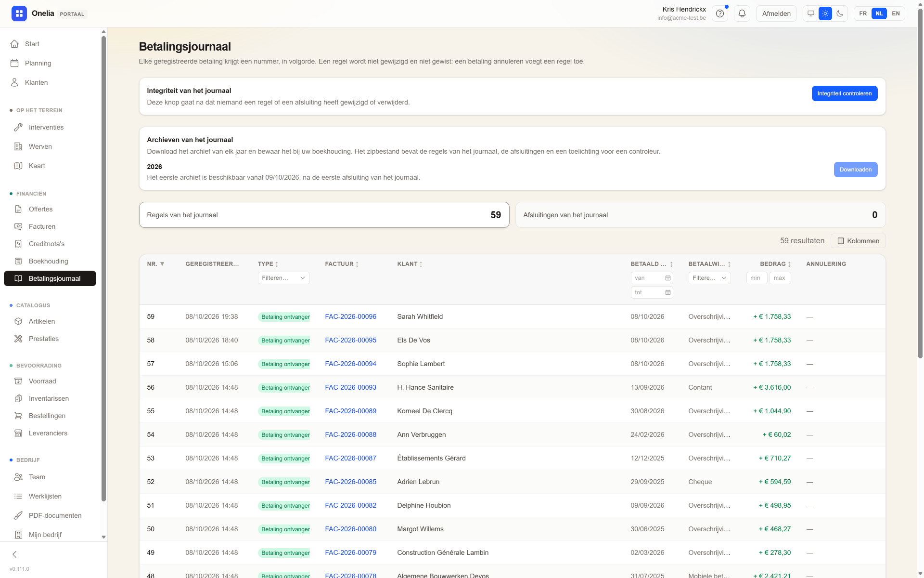This screenshot has width=924, height=578.
Task: Enable dark mode moon icon
Action: 840,13
